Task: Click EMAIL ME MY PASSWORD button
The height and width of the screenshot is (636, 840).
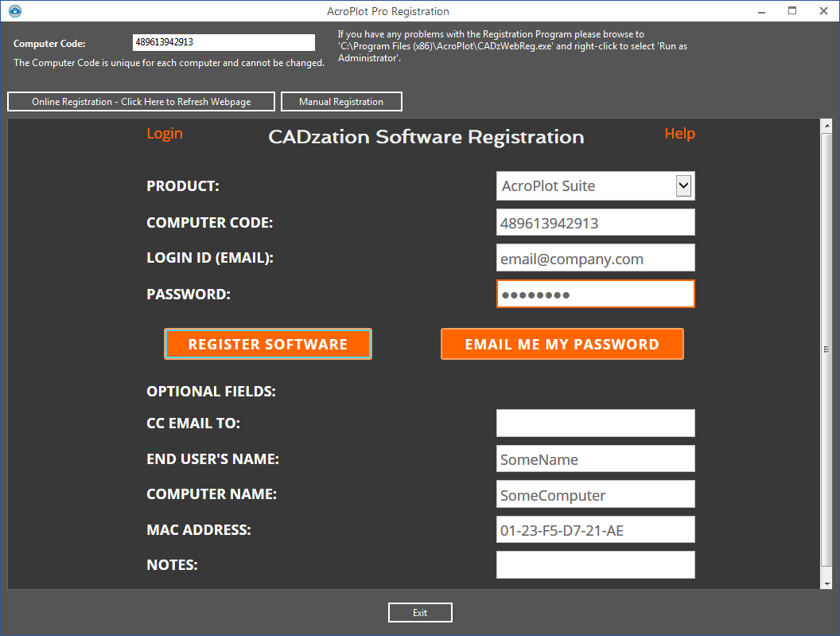Action: click(x=562, y=345)
